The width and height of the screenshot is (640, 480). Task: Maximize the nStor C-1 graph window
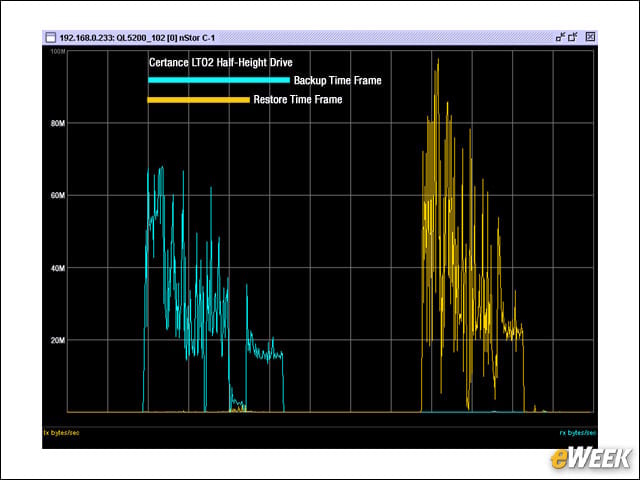[573, 37]
